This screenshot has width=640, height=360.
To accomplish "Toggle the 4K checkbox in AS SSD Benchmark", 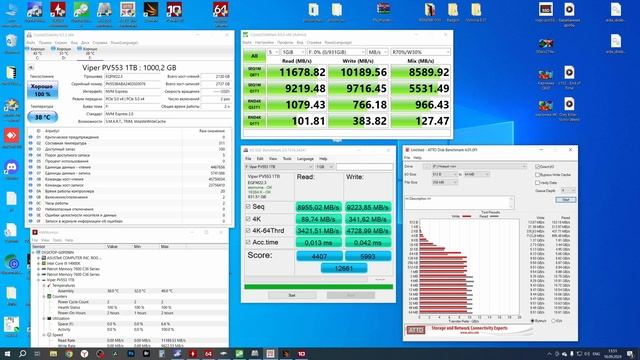I will [x=248, y=219].
